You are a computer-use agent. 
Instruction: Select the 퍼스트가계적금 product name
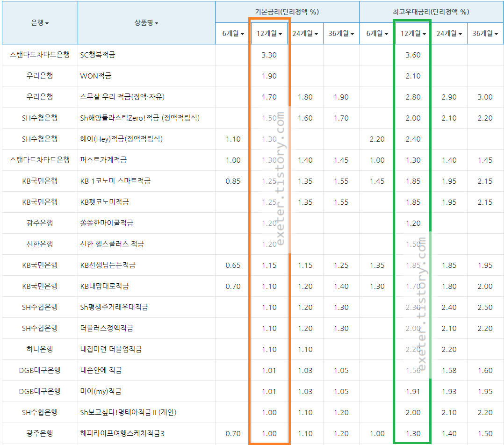103,160
